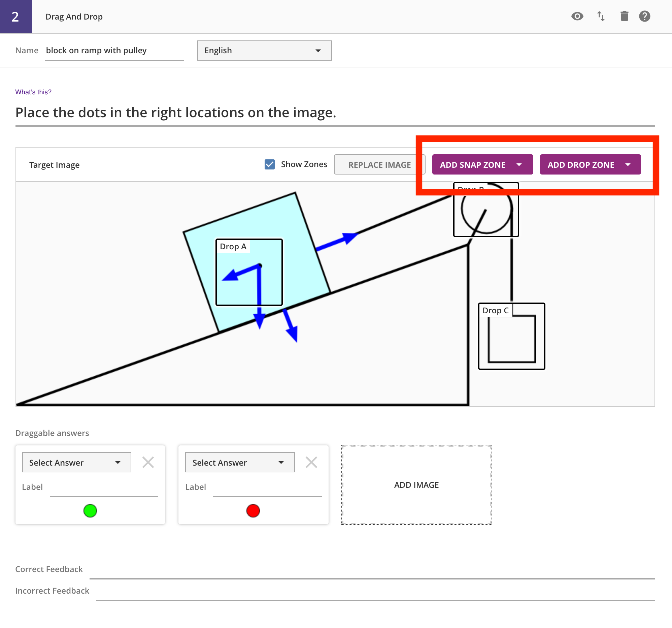
Task: Expand the Add Snap Zone dropdown arrow
Action: [x=519, y=165]
